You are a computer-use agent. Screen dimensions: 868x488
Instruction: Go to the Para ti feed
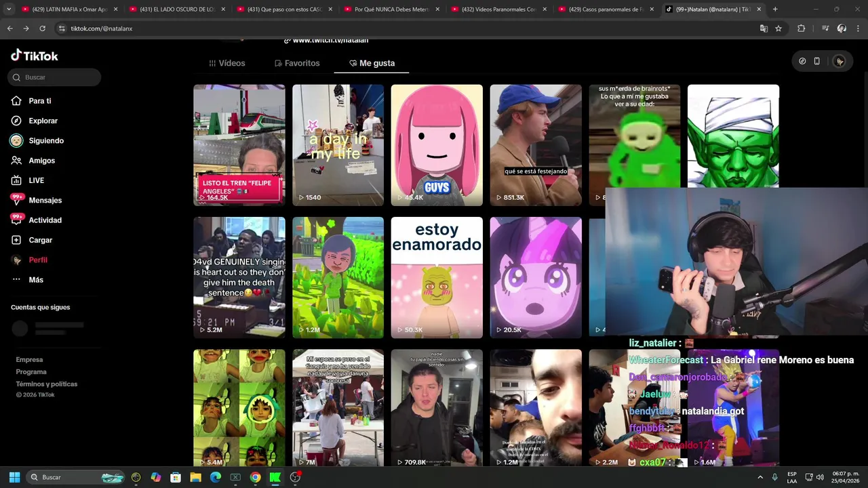point(40,101)
